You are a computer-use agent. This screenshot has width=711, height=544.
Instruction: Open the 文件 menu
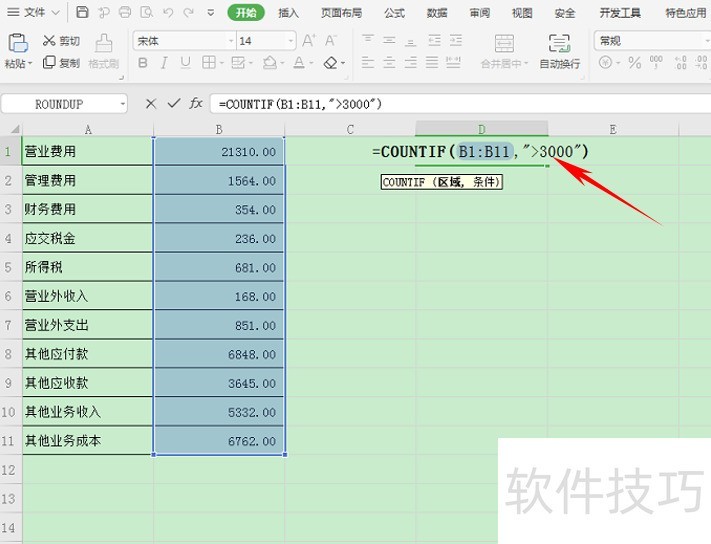point(34,12)
